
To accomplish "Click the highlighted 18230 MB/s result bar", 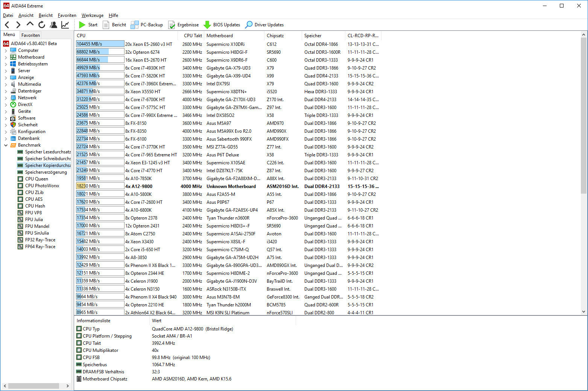I will click(100, 186).
